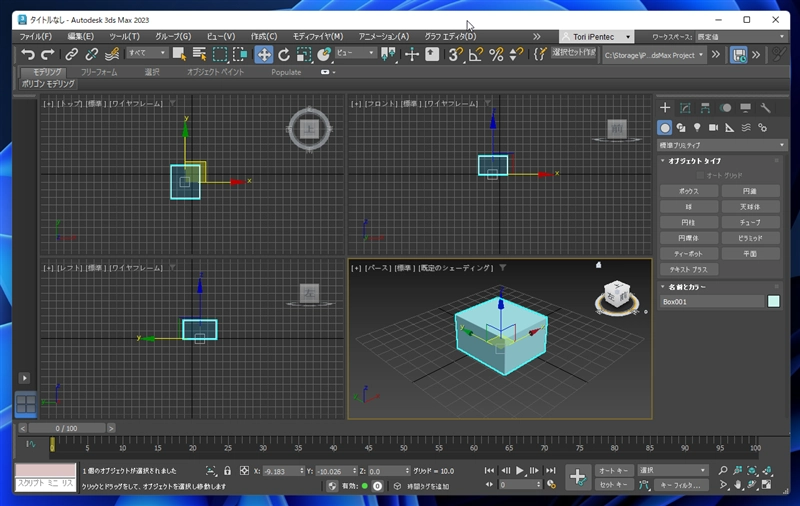800x506 pixels.
Task: Click the 円錐 primitive button
Action: coord(750,191)
